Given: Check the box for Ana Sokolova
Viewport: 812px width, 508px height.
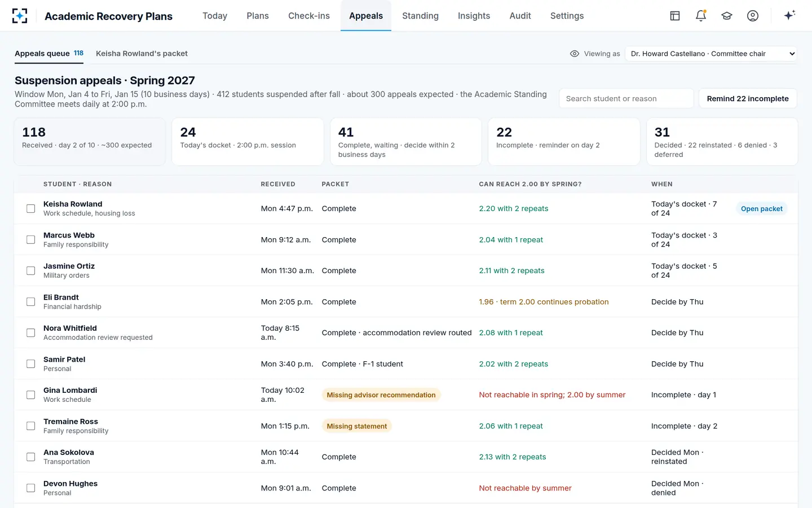Looking at the screenshot, I should click(30, 457).
